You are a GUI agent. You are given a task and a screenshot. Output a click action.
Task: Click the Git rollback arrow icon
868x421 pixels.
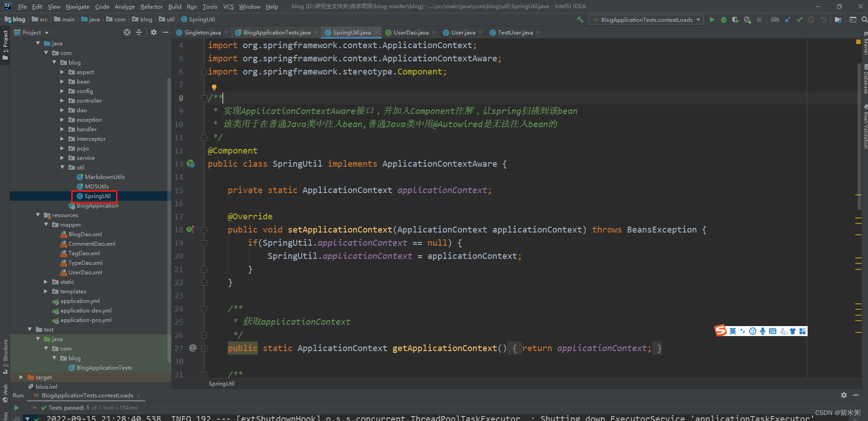point(823,20)
